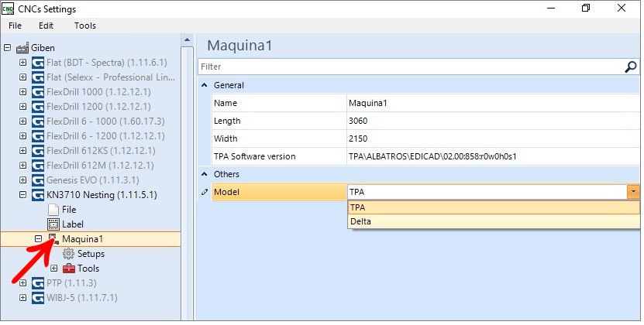The height and width of the screenshot is (325, 644).
Task: Collapse the Maquina1 tree node
Action: click(38, 238)
